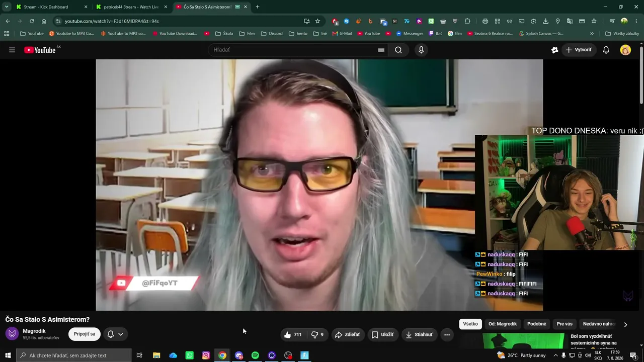Open the on-screen keyboard in the search box
This screenshot has width=644, height=362.
(x=381, y=50)
